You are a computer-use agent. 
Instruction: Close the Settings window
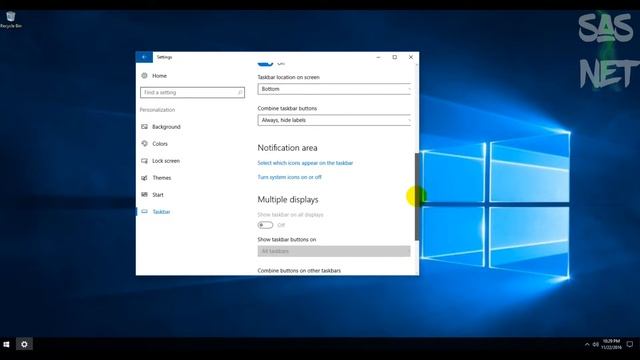point(411,57)
